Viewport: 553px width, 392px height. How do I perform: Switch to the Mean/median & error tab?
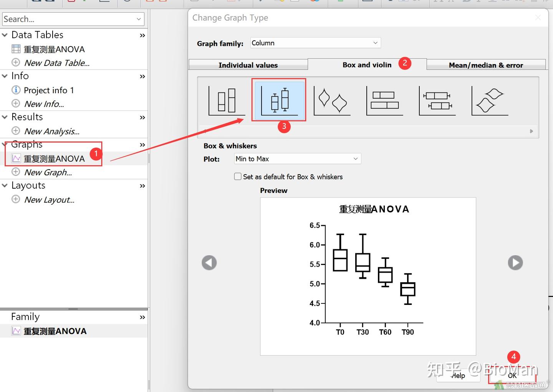point(486,65)
